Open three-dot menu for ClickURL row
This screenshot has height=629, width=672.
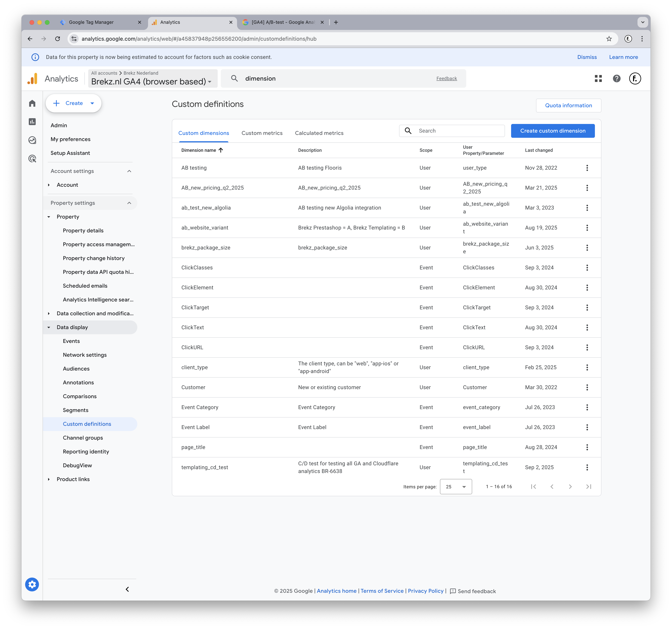tap(587, 347)
